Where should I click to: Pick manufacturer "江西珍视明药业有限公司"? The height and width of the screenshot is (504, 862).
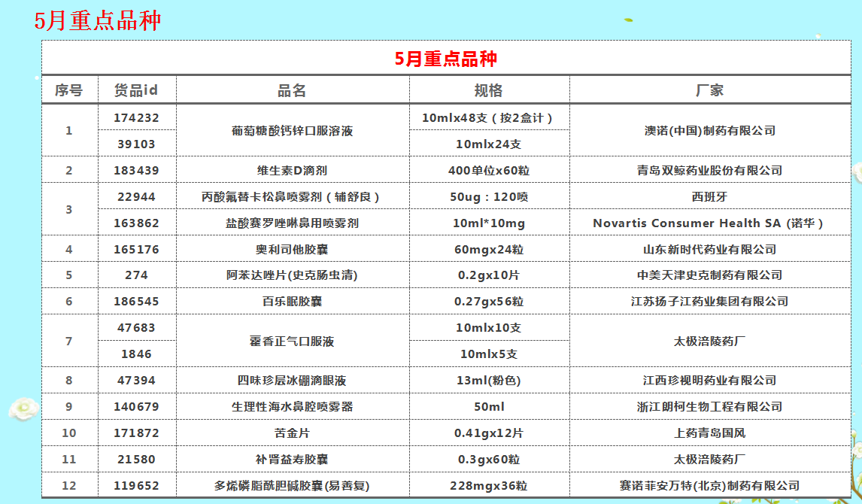point(710,381)
